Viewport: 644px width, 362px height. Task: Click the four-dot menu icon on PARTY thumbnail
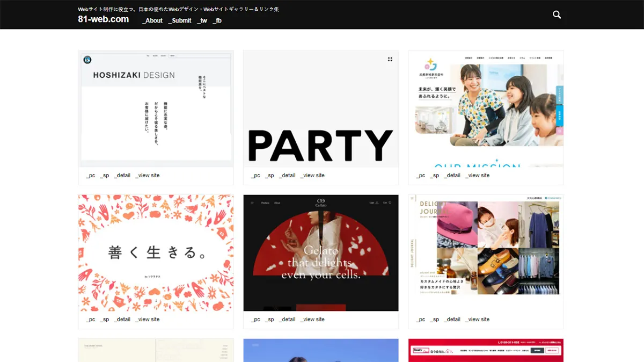pyautogui.click(x=390, y=59)
